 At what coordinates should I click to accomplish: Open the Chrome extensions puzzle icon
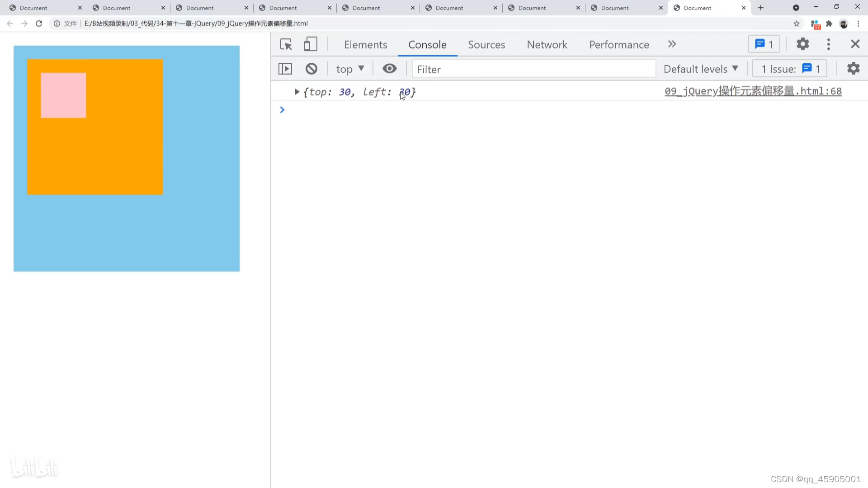[x=829, y=23]
